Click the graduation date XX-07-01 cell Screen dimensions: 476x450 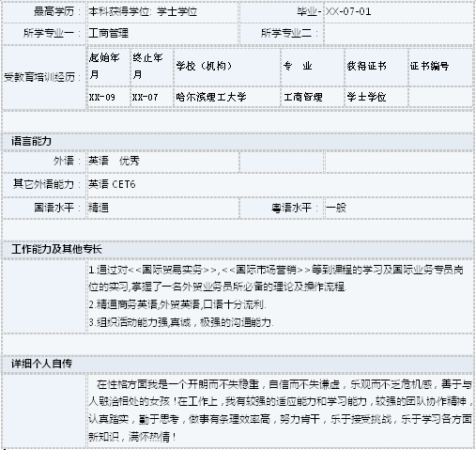coord(399,12)
